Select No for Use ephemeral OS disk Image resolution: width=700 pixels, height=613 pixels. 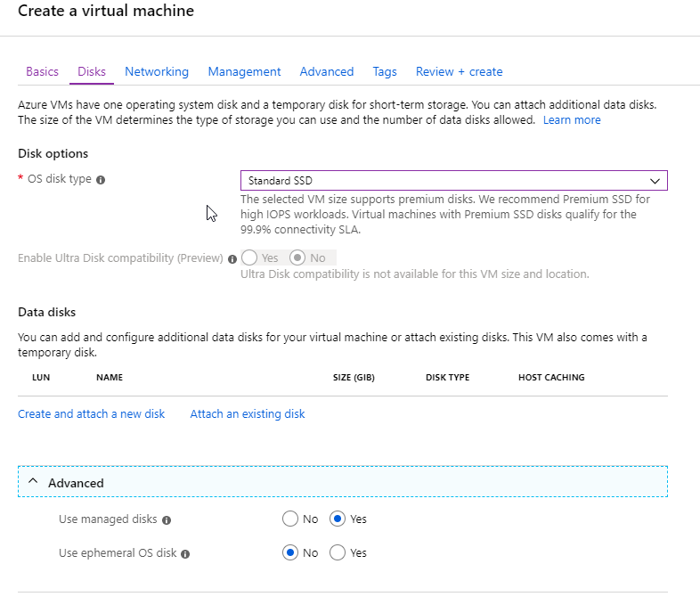click(x=290, y=552)
